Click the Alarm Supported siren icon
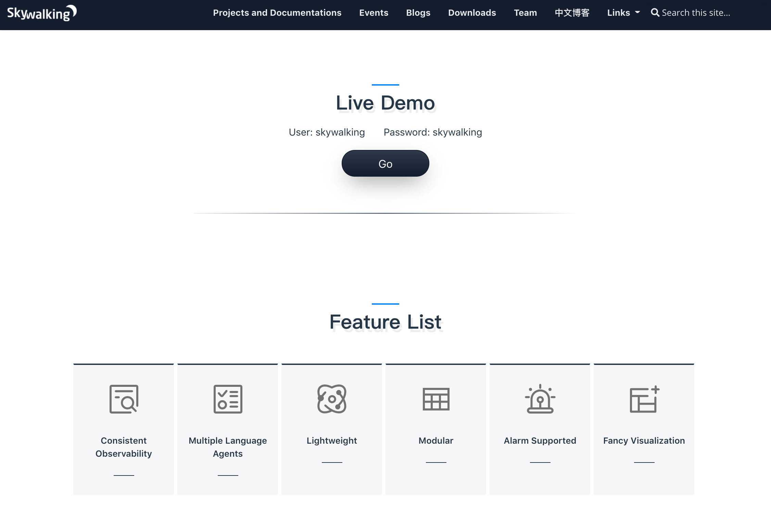This screenshot has height=532, width=771. click(x=540, y=399)
